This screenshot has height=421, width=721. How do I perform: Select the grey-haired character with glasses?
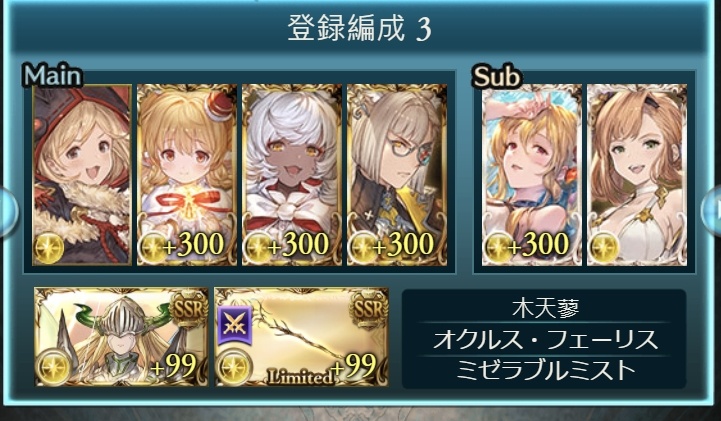397,175
